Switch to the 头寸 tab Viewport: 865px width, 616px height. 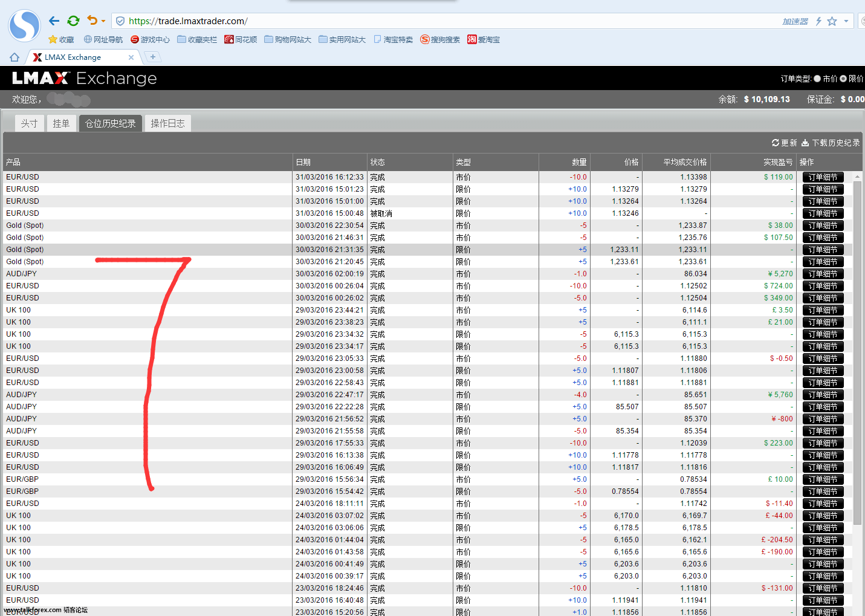point(29,123)
